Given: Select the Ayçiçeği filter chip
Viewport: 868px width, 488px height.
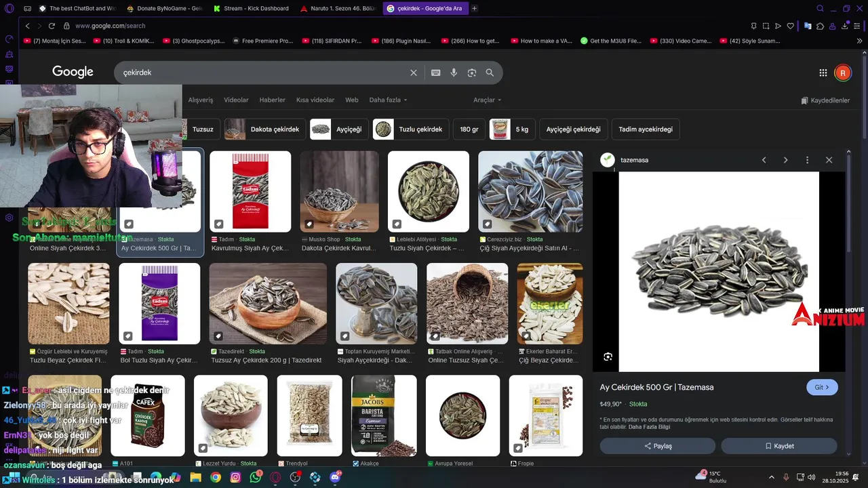Looking at the screenshot, I should 338,129.
